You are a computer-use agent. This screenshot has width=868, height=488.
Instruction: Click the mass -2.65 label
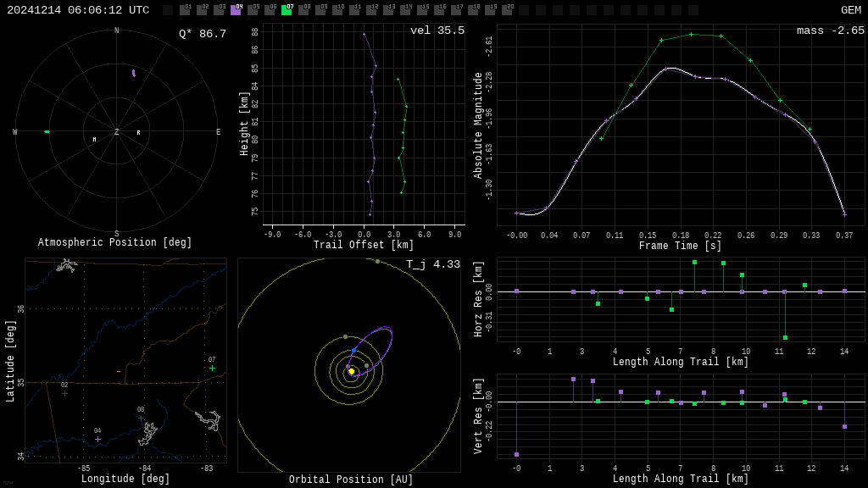pos(830,30)
